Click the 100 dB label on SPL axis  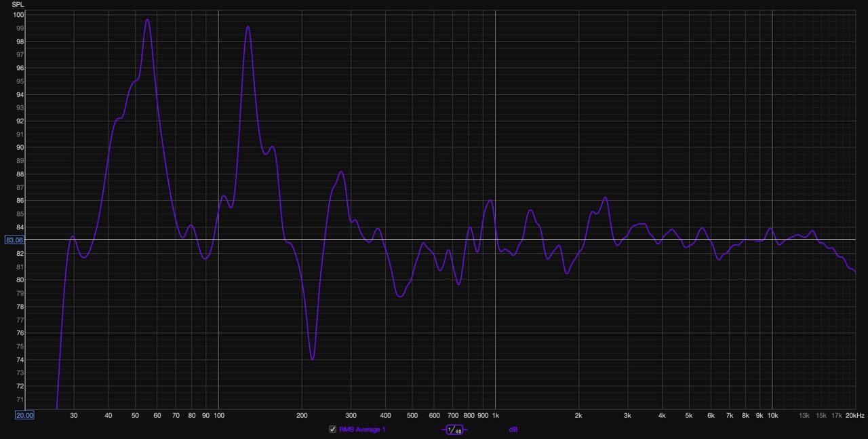coord(18,15)
